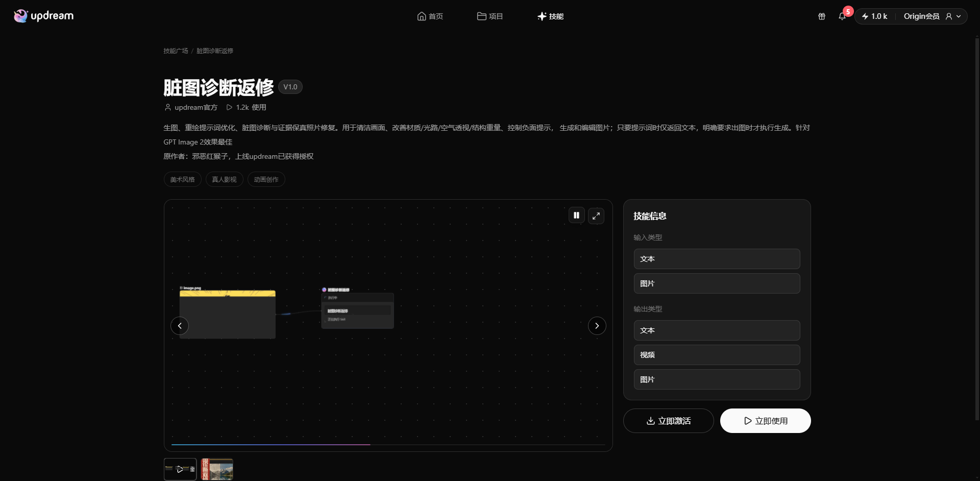The width and height of the screenshot is (980, 481).
Task: Open the 项目 projects tab
Action: coord(490,16)
